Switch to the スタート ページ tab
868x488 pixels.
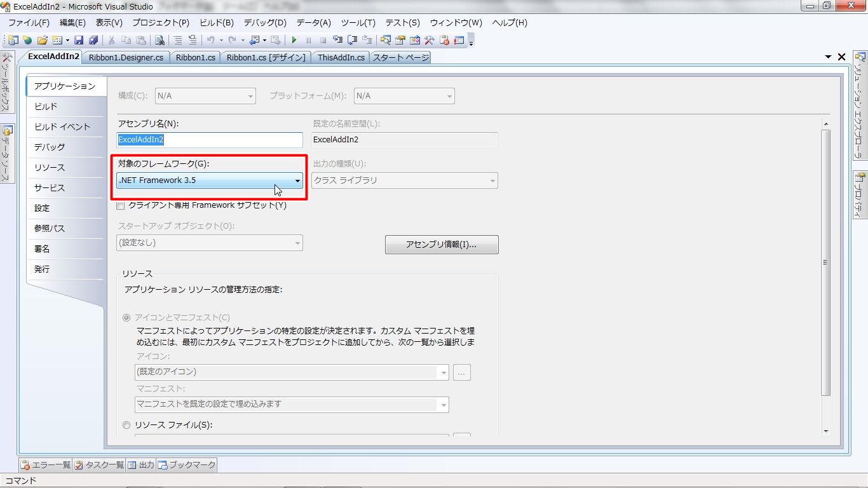(400, 57)
